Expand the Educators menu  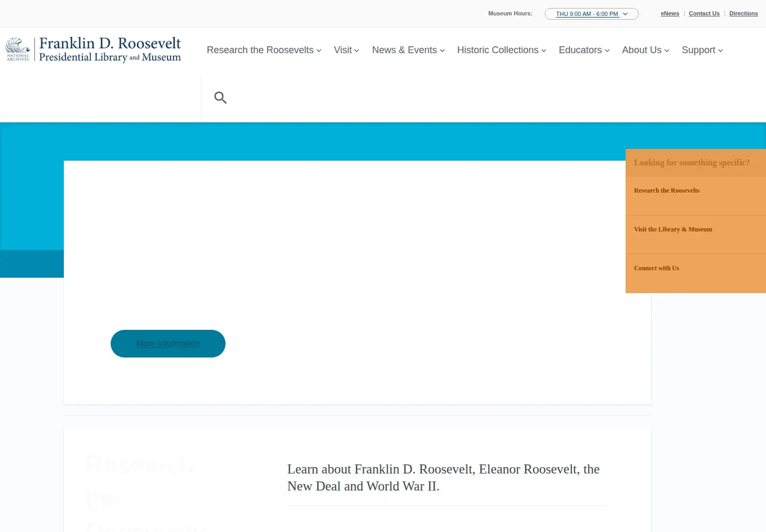[584, 50]
